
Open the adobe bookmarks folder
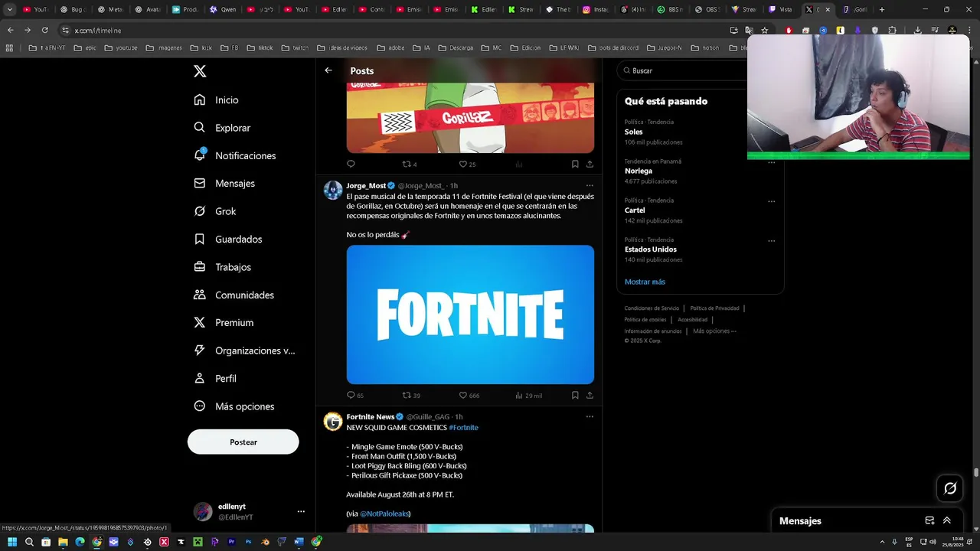[391, 47]
